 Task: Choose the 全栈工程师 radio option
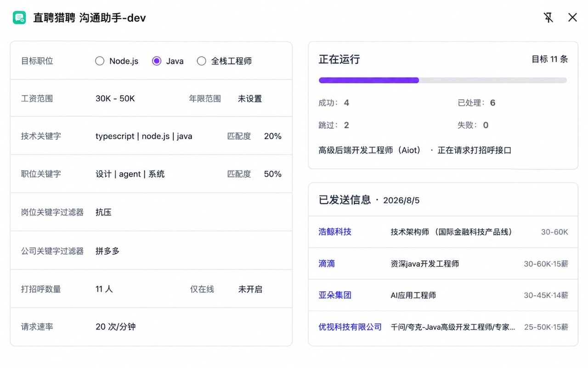(x=201, y=61)
